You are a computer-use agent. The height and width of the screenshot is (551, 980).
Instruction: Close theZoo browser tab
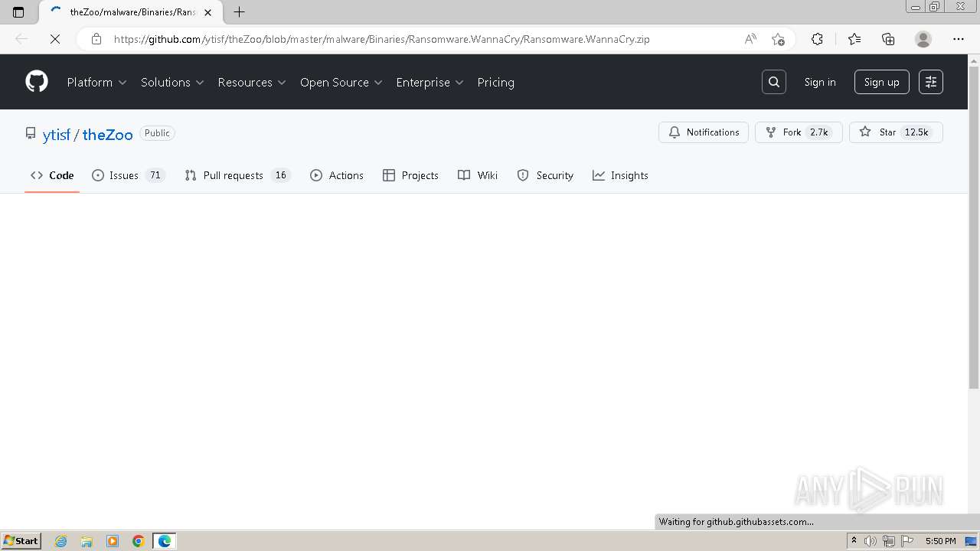pos(207,12)
